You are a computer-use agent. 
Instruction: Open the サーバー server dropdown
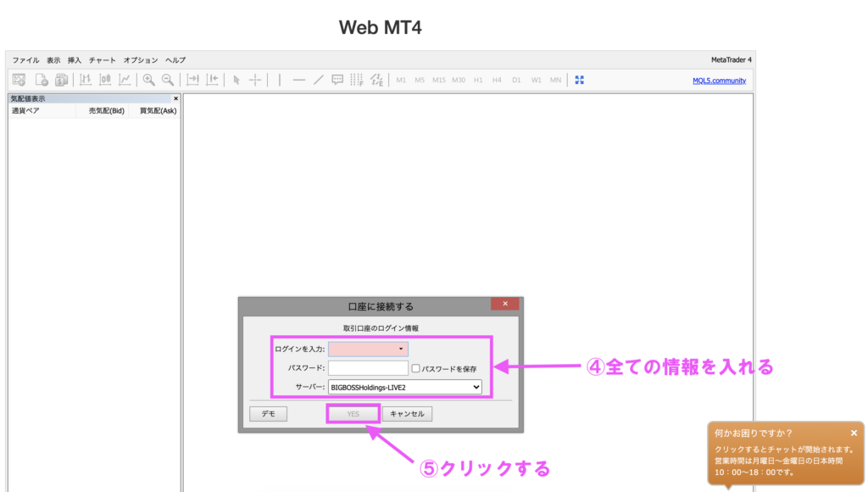[404, 388]
